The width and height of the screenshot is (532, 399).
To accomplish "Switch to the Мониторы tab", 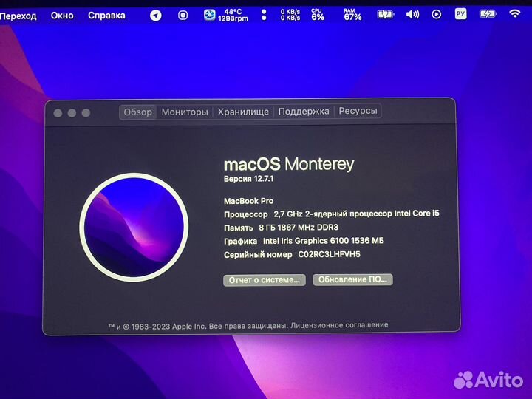I will tap(185, 112).
